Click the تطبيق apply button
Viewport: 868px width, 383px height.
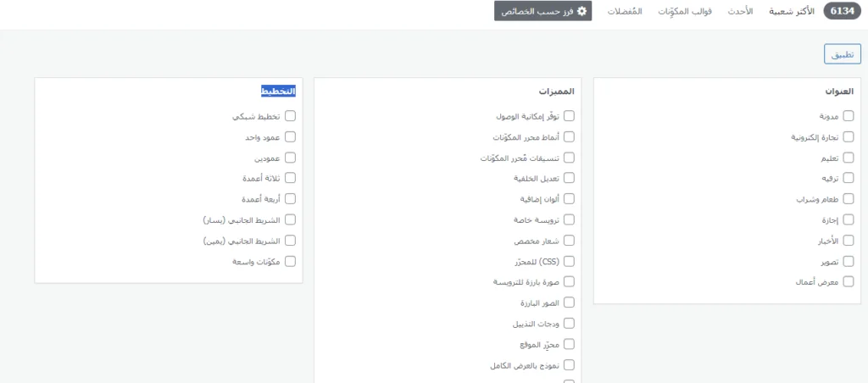click(x=843, y=55)
